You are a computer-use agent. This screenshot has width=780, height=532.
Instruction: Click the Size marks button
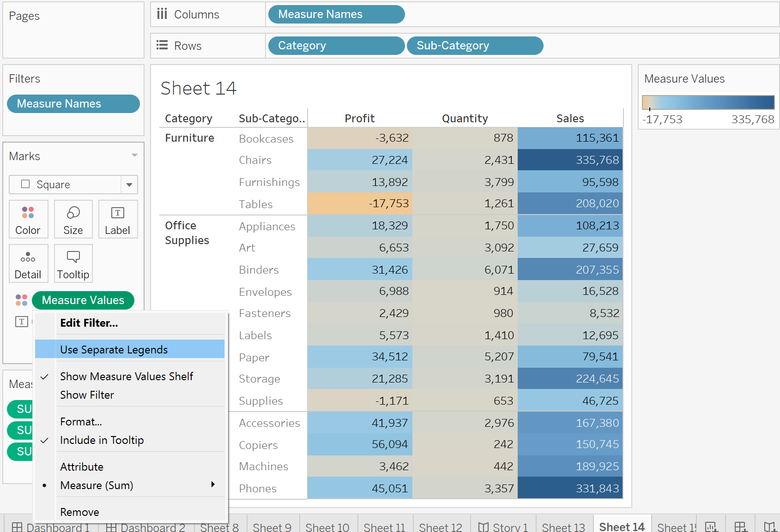pyautogui.click(x=73, y=220)
